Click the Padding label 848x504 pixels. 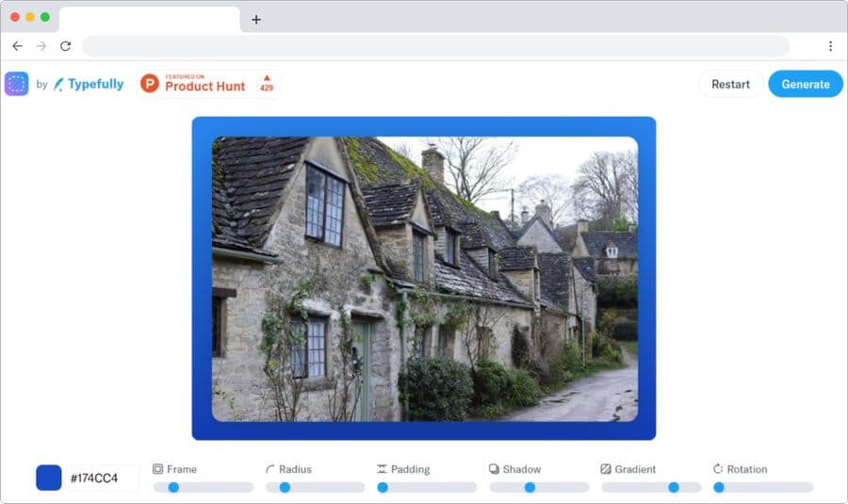pyautogui.click(x=411, y=469)
